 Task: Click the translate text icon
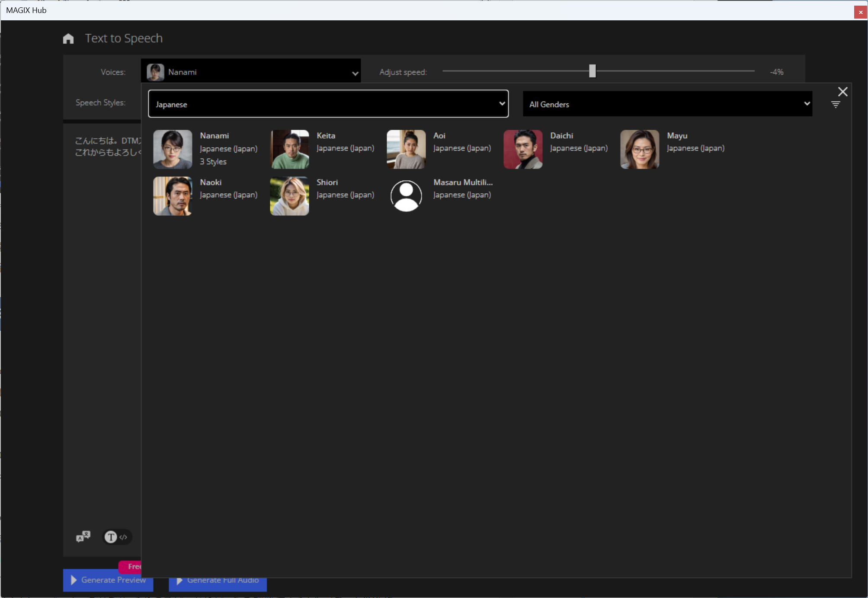click(x=83, y=537)
